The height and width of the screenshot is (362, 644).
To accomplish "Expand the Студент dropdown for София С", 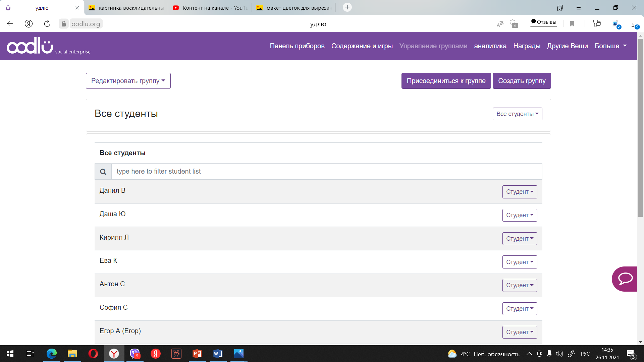I will coord(520,309).
